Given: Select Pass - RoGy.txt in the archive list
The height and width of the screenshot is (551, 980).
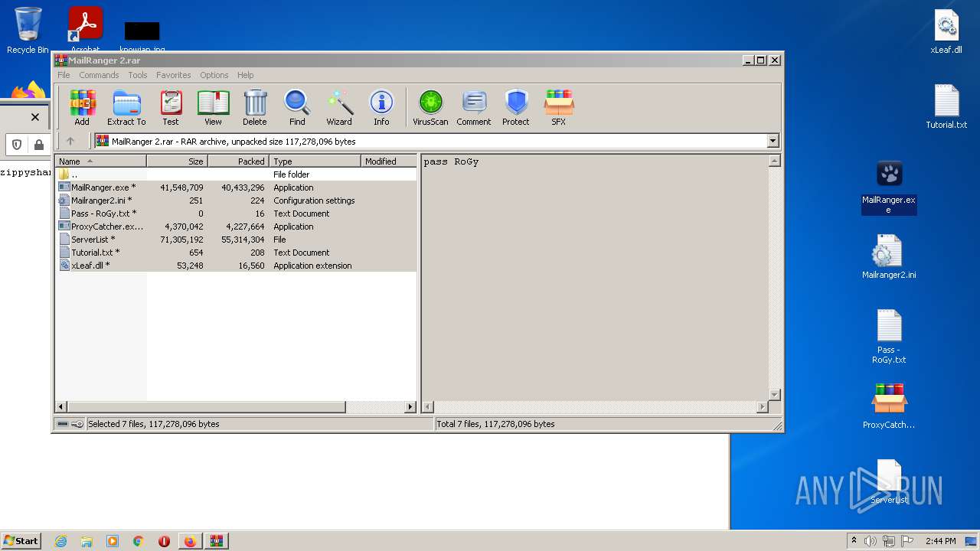Looking at the screenshot, I should [x=236, y=214].
